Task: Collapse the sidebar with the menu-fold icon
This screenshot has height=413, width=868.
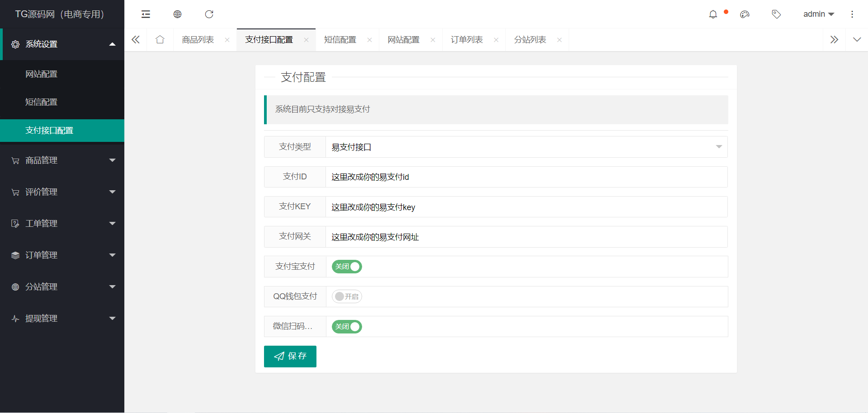Action: (x=146, y=14)
